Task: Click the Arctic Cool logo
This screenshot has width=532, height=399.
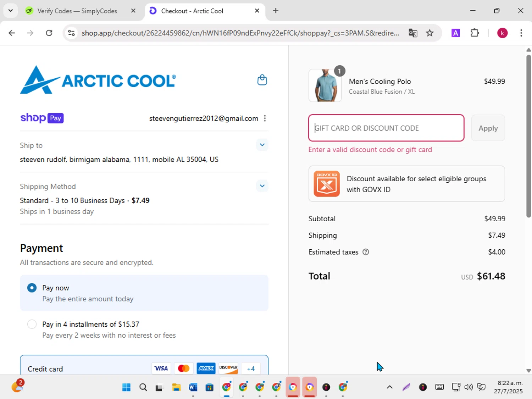Action: coord(98,80)
